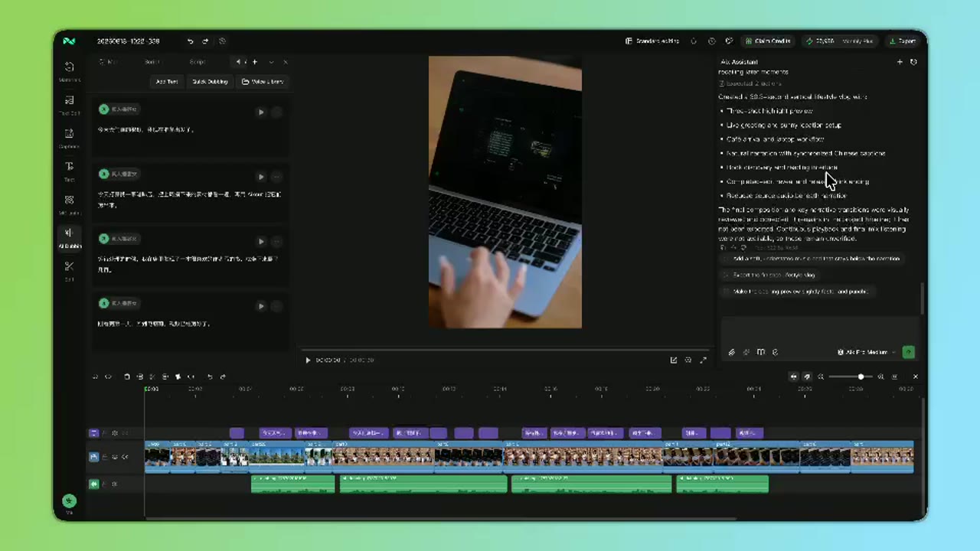980x551 pixels.
Task: Play the third dubbing text clip
Action: (261, 241)
